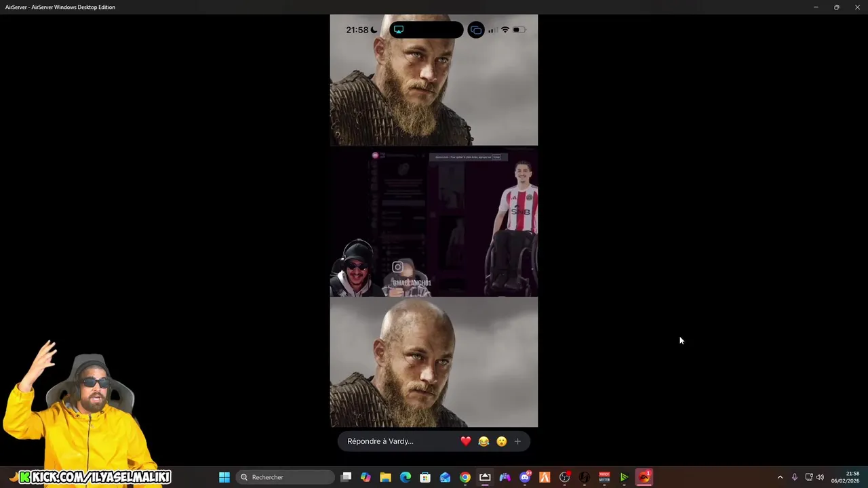The height and width of the screenshot is (488, 868).
Task: Open the Windows Start menu
Action: (x=224, y=477)
